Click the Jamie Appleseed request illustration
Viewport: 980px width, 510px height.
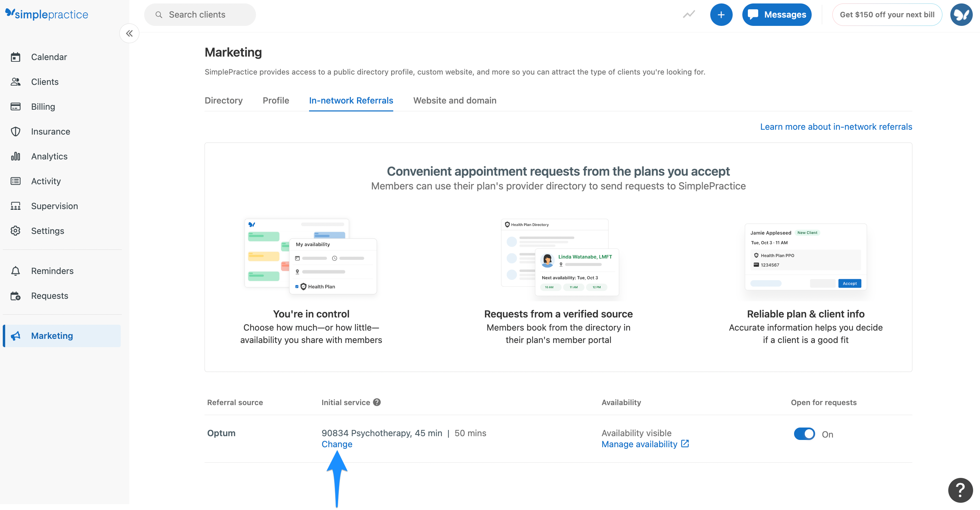pos(806,257)
